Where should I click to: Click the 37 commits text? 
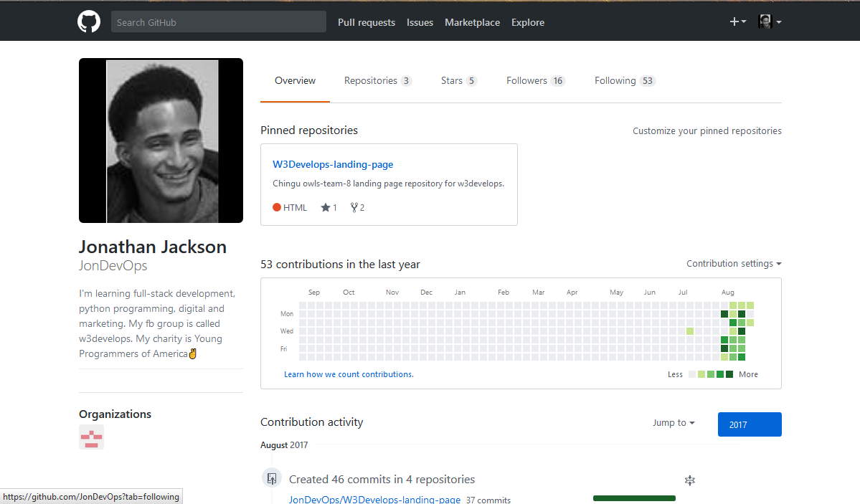click(488, 500)
